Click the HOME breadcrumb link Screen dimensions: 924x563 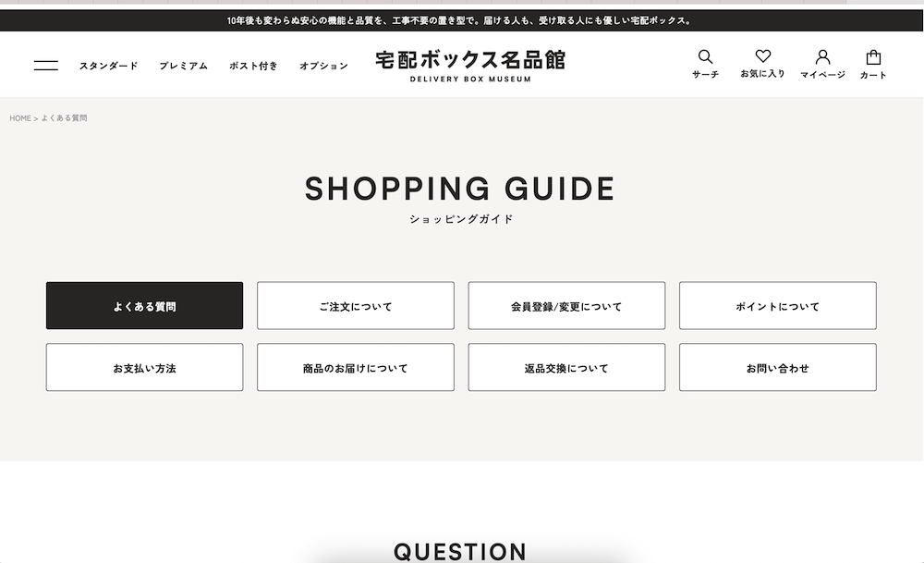tap(20, 118)
